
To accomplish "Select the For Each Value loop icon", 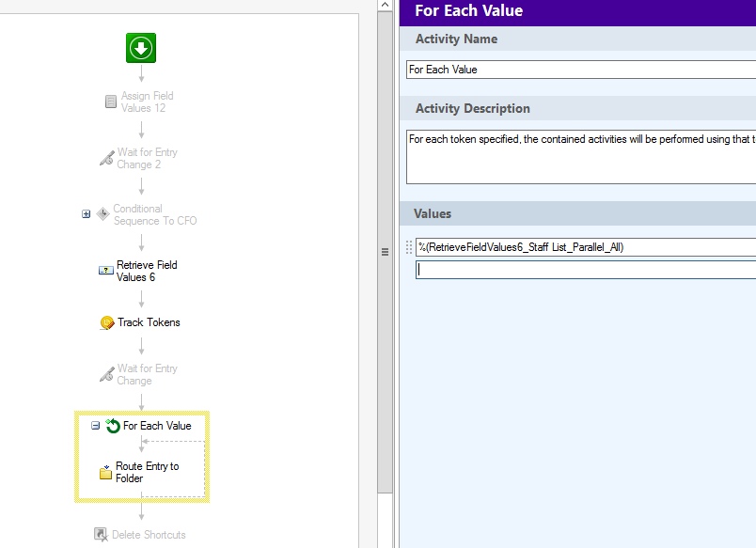I will (x=113, y=426).
